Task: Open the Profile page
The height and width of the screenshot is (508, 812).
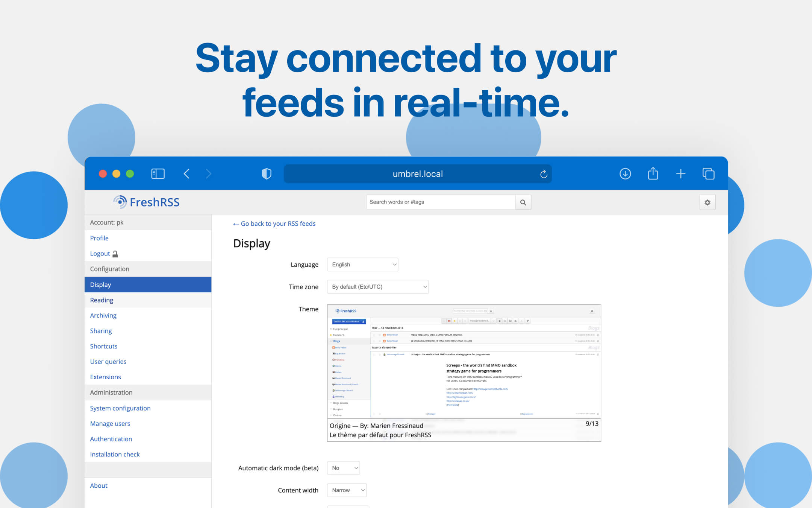Action: point(99,238)
